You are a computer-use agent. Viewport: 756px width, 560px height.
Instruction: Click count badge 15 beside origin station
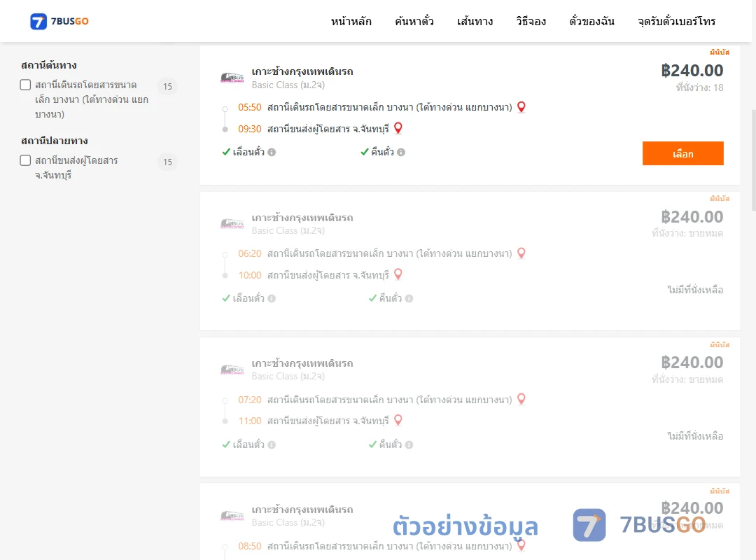point(167,86)
